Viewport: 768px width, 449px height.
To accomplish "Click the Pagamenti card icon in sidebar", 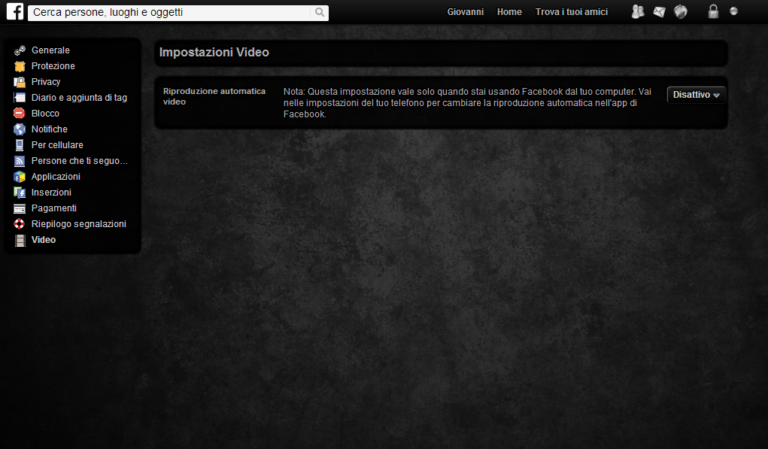I will tap(19, 208).
